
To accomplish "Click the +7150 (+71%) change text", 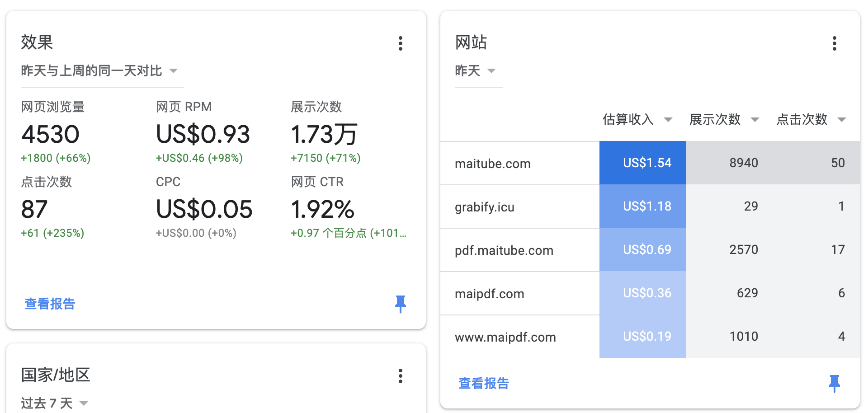I will coord(325,158).
